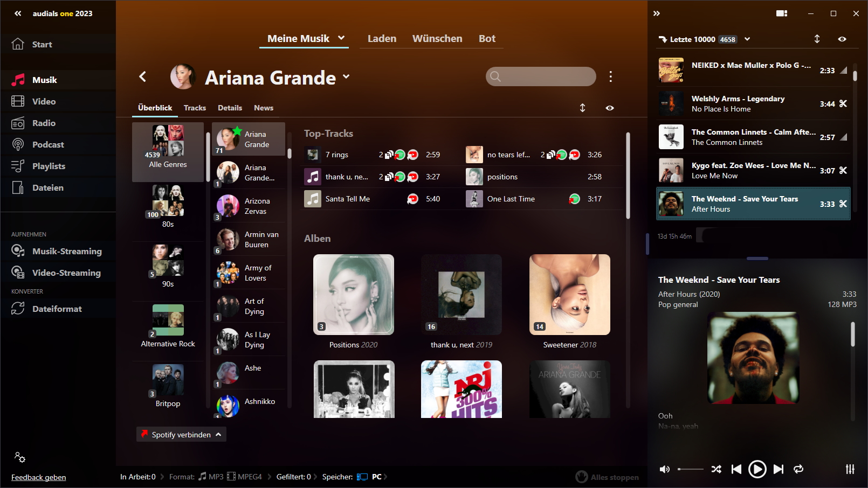Expand Meine Musik dropdown arrow
The width and height of the screenshot is (868, 488).
(341, 38)
